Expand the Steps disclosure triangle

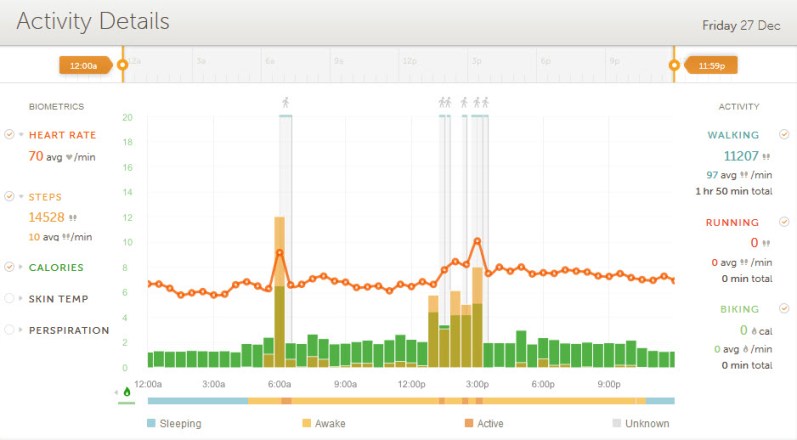click(21, 197)
